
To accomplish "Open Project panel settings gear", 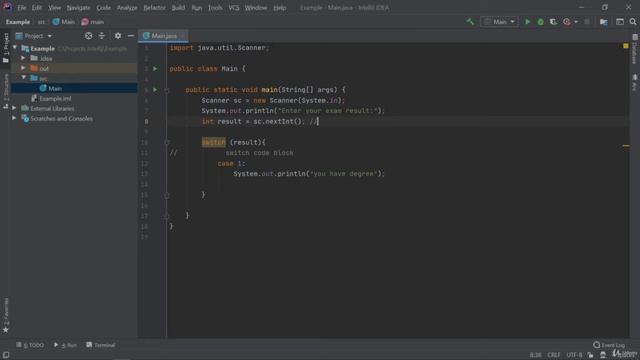I will pyautogui.click(x=118, y=36).
